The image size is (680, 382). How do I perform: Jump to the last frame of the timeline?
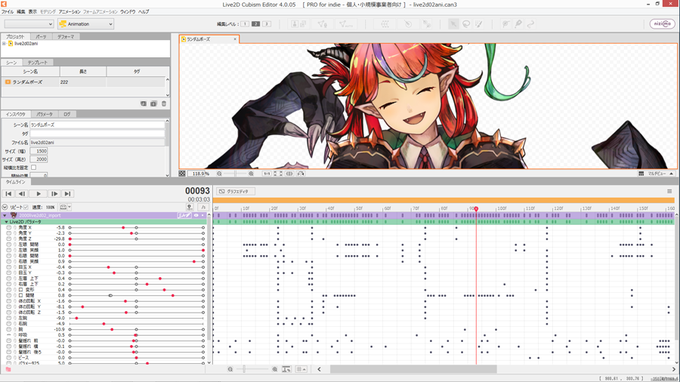click(68, 194)
